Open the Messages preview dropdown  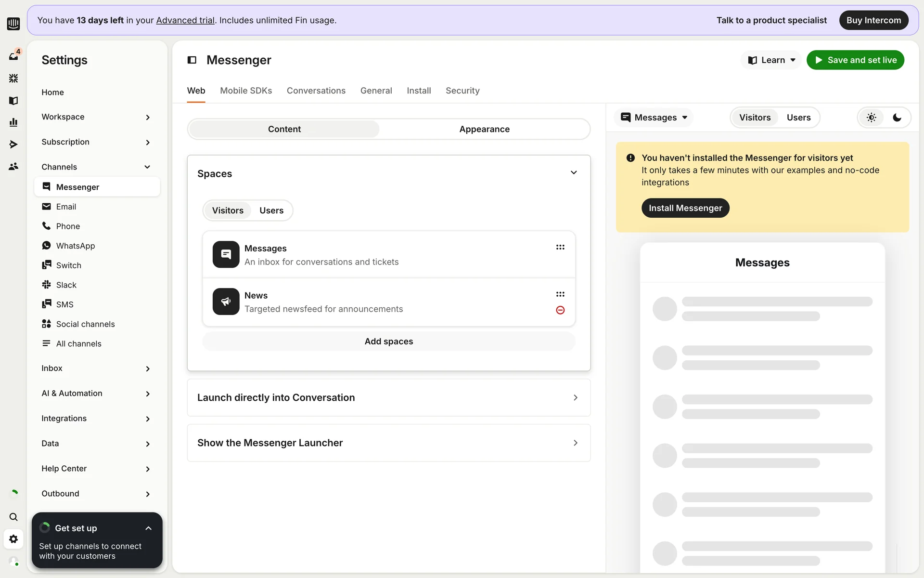(x=654, y=118)
